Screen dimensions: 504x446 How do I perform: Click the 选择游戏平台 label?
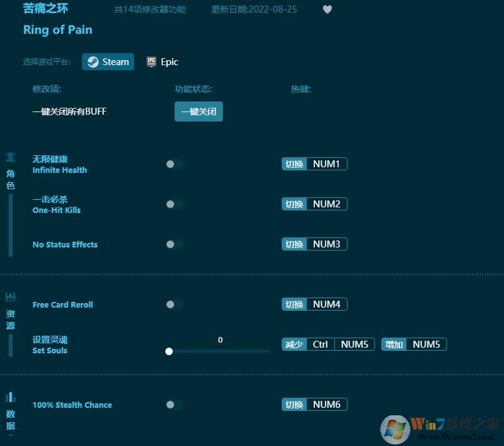[x=47, y=62]
